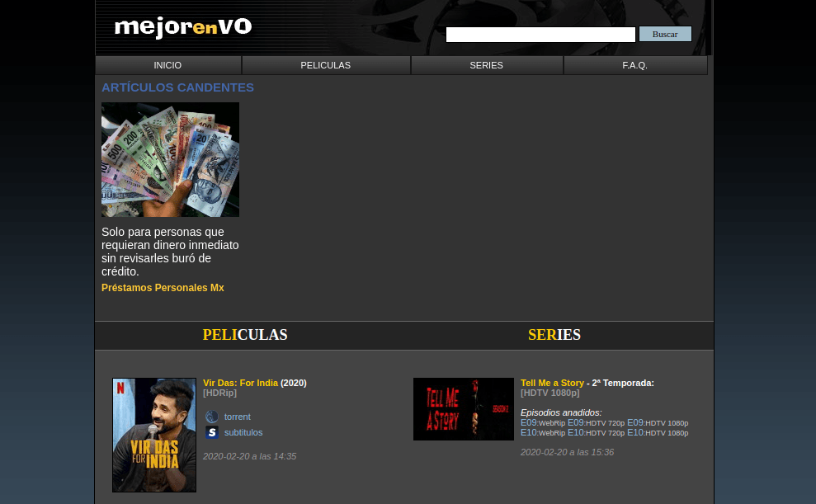Image resolution: width=816 pixels, height=504 pixels.
Task: Click the 2020-02-20 a las 15:36 timestamp
Action: pyautogui.click(x=568, y=452)
